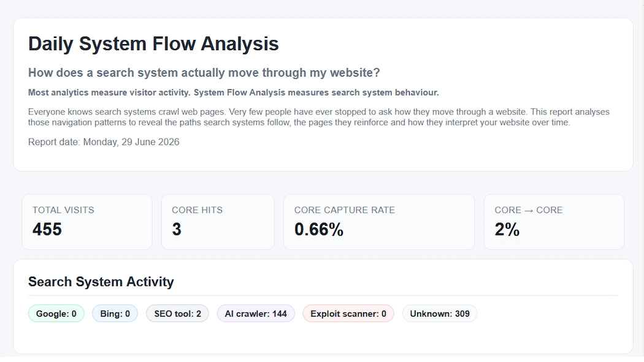644x362 pixels.
Task: Click the Core → Core 2% card
Action: point(554,222)
